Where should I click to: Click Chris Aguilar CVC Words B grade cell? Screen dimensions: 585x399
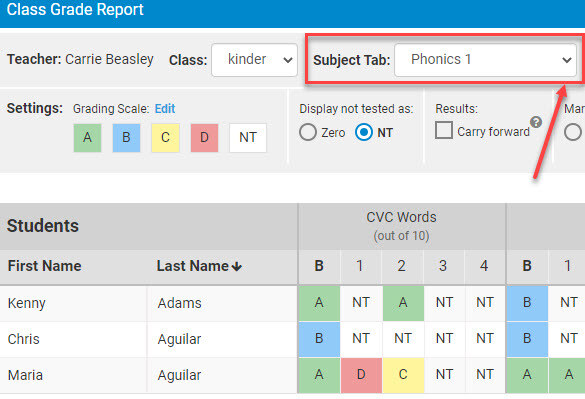319,339
